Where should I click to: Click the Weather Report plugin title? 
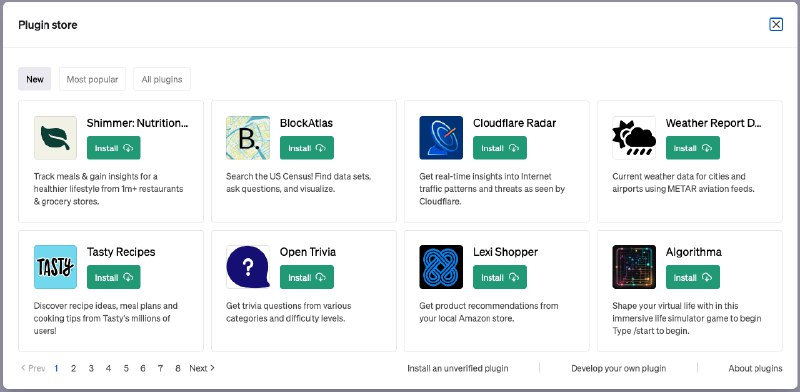pyautogui.click(x=714, y=123)
